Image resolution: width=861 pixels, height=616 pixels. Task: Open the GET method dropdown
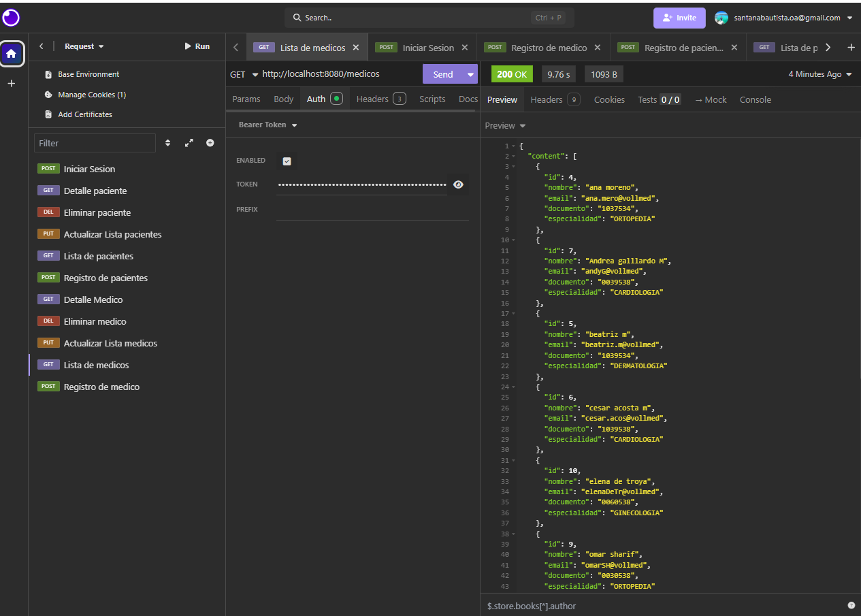coord(244,74)
